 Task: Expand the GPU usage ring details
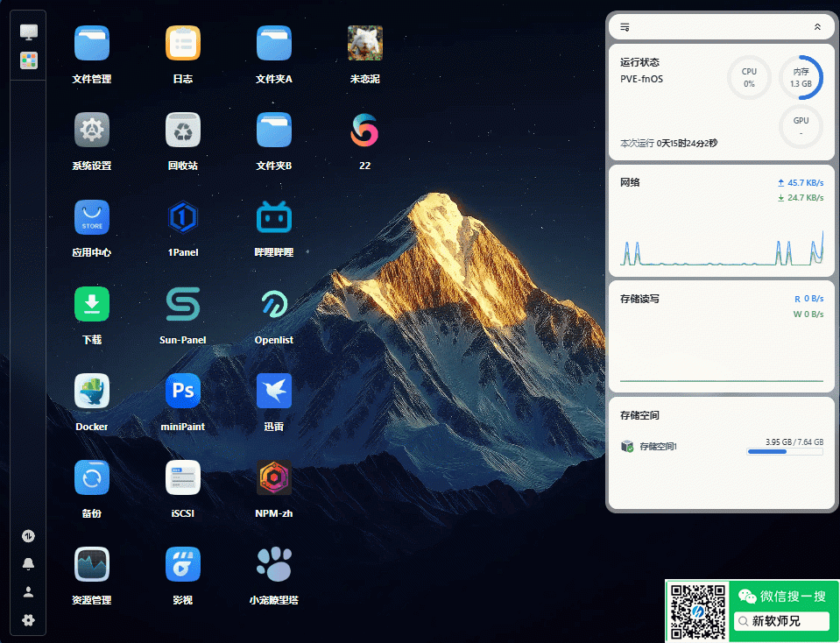coord(801,127)
